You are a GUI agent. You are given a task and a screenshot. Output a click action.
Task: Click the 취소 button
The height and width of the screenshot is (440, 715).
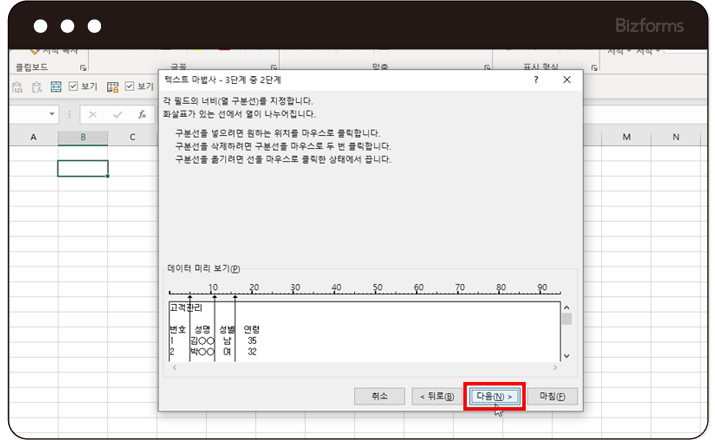point(379,396)
